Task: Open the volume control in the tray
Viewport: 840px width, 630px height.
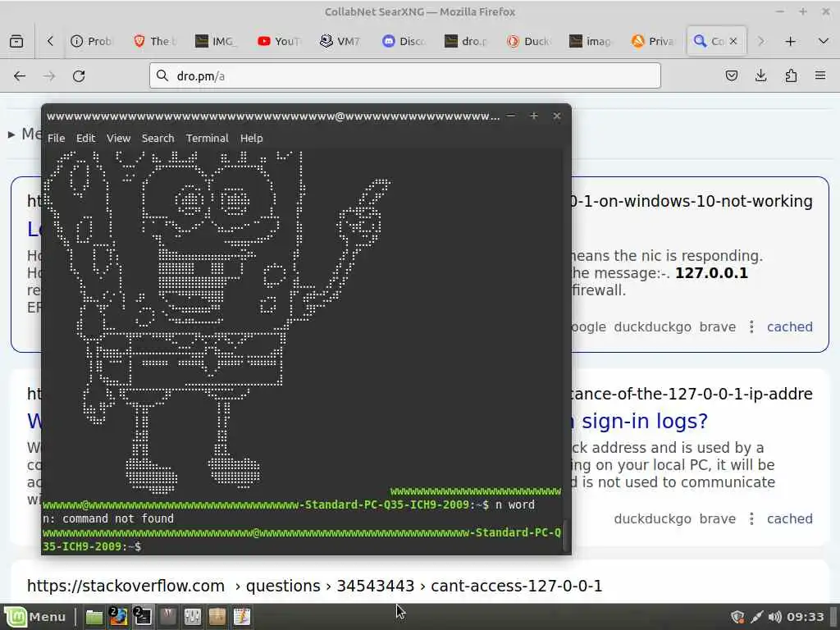Action: (x=774, y=617)
